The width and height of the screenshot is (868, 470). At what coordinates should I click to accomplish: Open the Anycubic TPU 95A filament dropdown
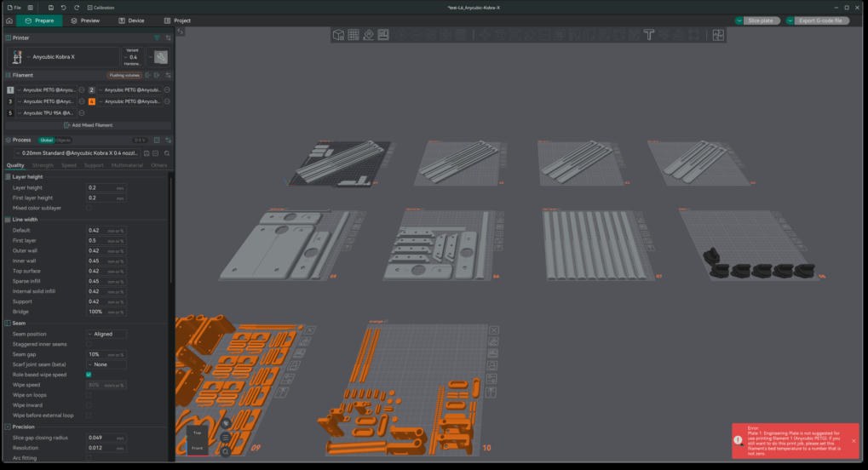click(x=48, y=113)
